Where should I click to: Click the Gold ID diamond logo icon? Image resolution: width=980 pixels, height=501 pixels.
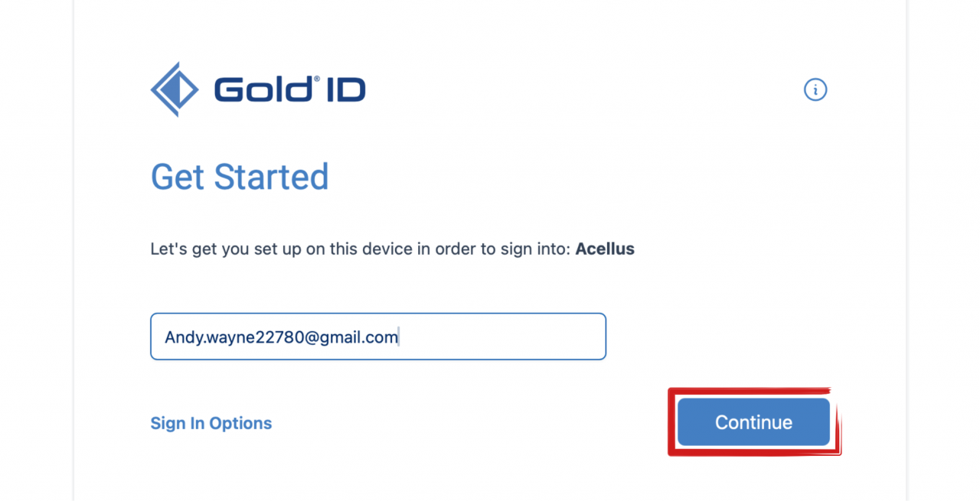click(175, 89)
